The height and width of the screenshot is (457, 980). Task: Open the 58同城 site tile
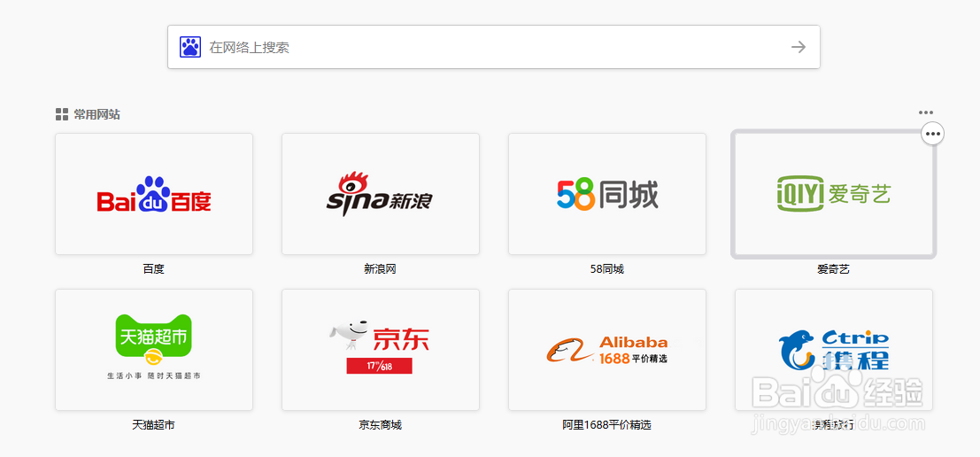click(607, 194)
